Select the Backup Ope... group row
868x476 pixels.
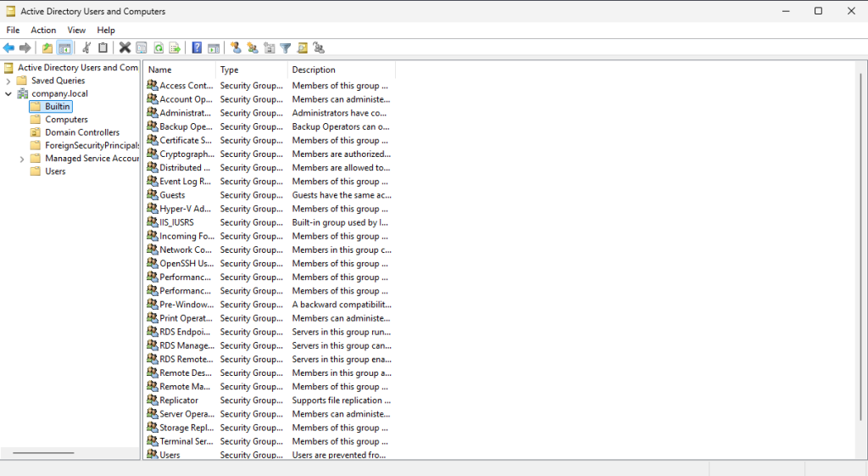click(269, 126)
